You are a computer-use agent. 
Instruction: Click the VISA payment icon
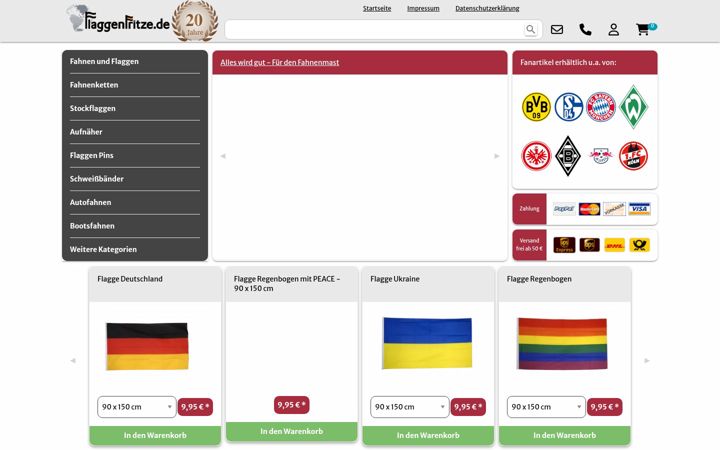click(x=639, y=209)
